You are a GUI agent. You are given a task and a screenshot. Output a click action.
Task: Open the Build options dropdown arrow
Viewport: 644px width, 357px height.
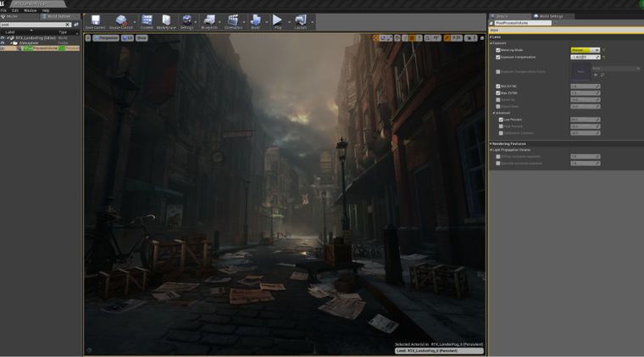coord(266,22)
